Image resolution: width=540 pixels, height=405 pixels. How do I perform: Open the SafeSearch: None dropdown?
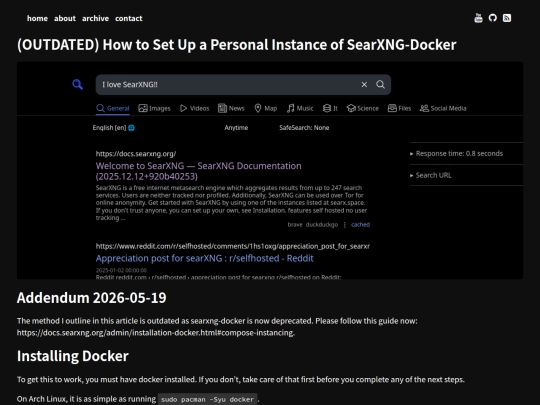click(304, 128)
